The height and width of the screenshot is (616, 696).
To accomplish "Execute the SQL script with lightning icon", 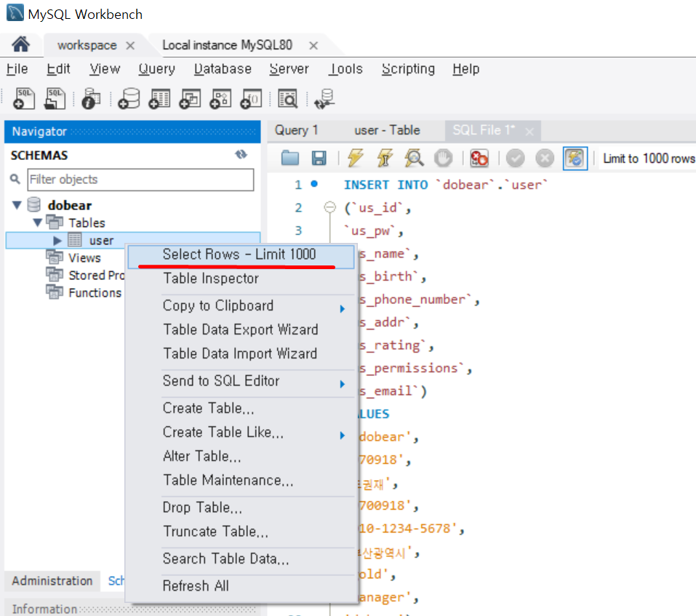I will coord(356,158).
